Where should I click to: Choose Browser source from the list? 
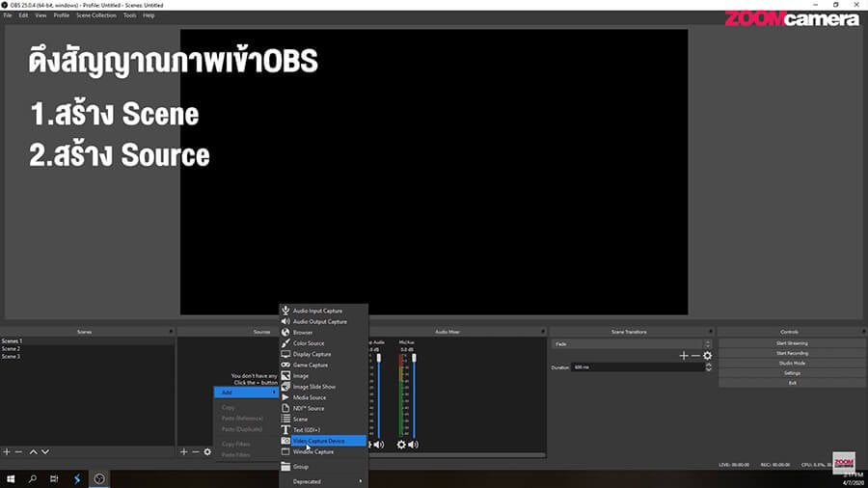tap(323, 333)
